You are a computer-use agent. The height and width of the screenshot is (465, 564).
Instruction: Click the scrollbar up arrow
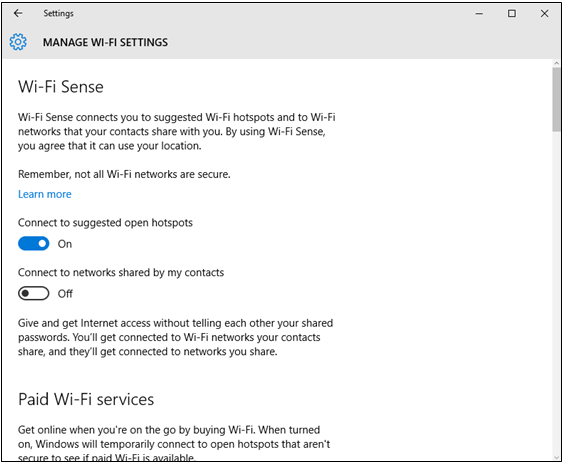[556, 63]
